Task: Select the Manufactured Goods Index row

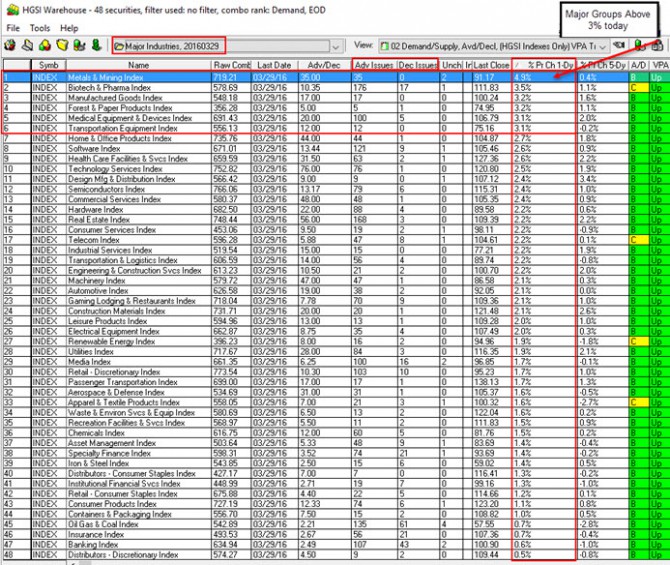Action: (336, 98)
